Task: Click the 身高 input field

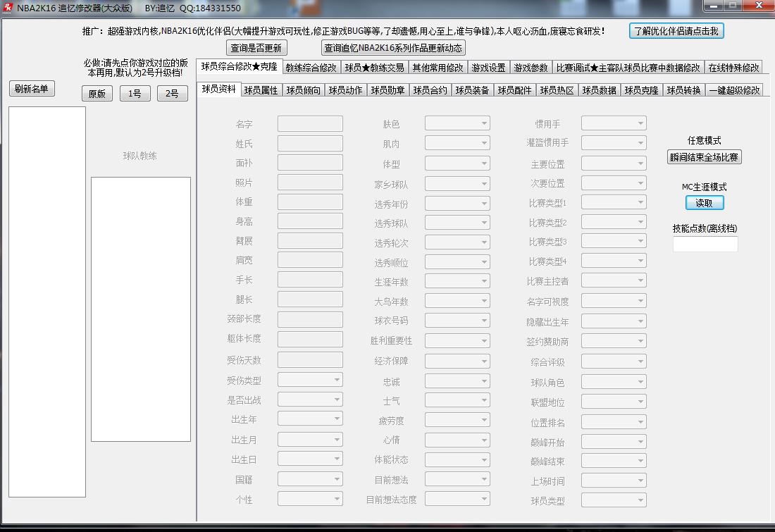Action: pyautogui.click(x=311, y=221)
